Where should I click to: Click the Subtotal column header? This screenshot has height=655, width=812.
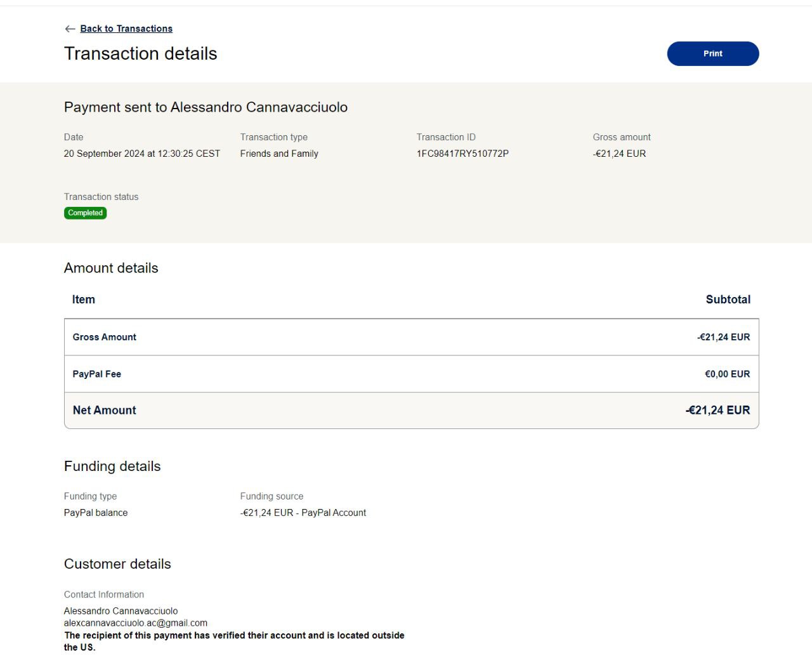(x=728, y=300)
